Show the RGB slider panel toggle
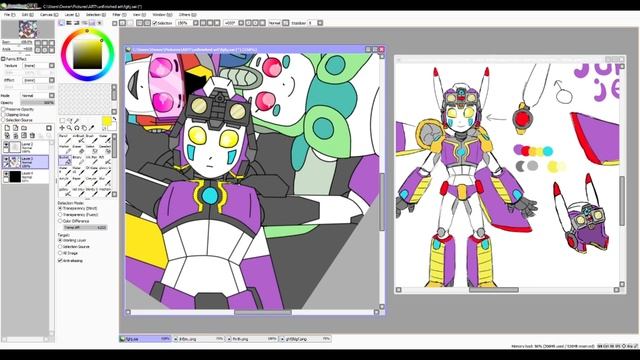Viewport: 640px width, 360px height. (69, 23)
